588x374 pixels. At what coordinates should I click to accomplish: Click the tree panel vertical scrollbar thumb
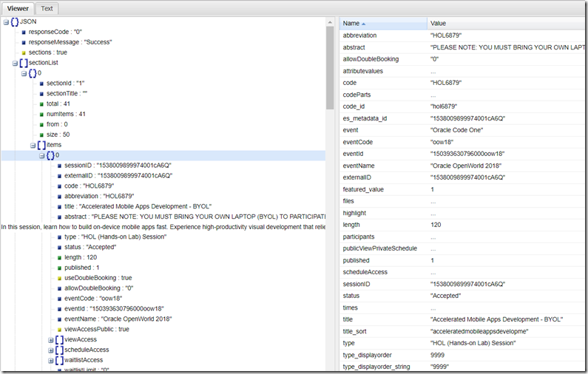(x=330, y=68)
